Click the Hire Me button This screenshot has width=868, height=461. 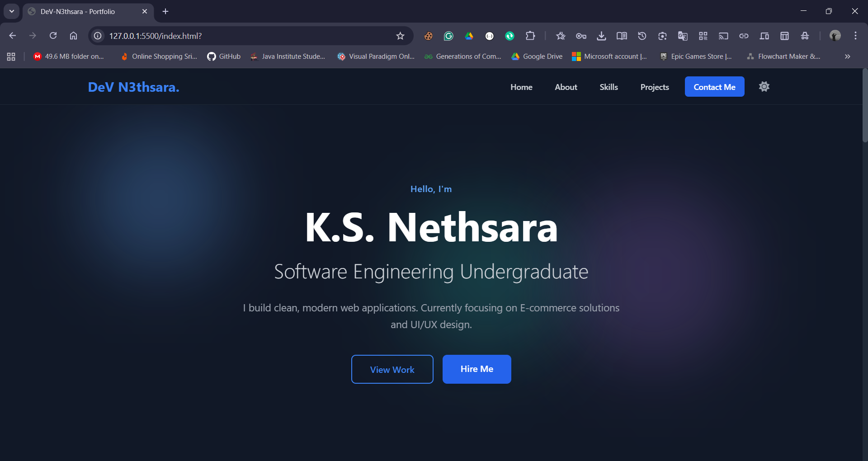[x=476, y=369]
